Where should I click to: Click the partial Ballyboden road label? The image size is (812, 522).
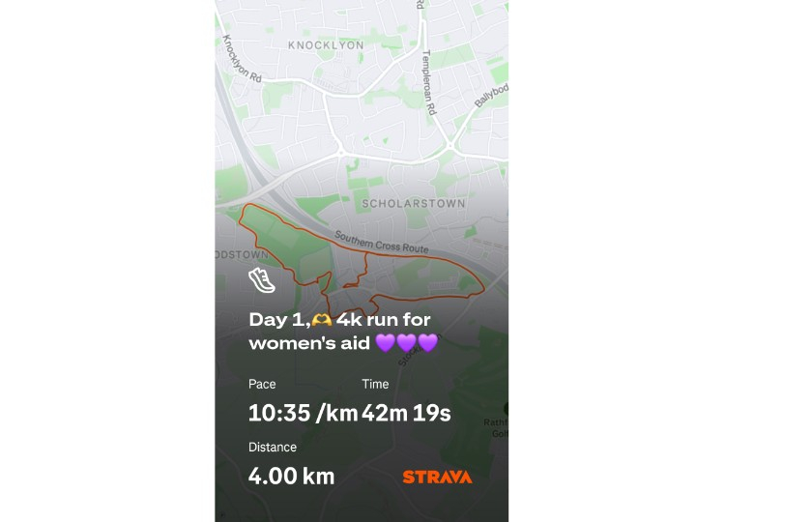coord(491,92)
